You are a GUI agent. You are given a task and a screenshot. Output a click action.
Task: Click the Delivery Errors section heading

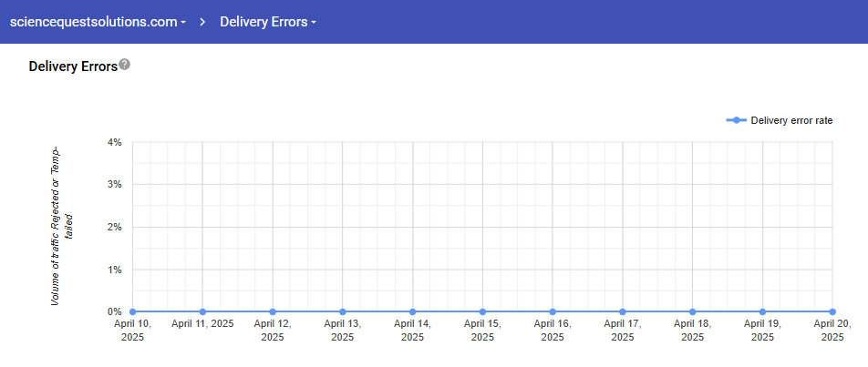[73, 66]
